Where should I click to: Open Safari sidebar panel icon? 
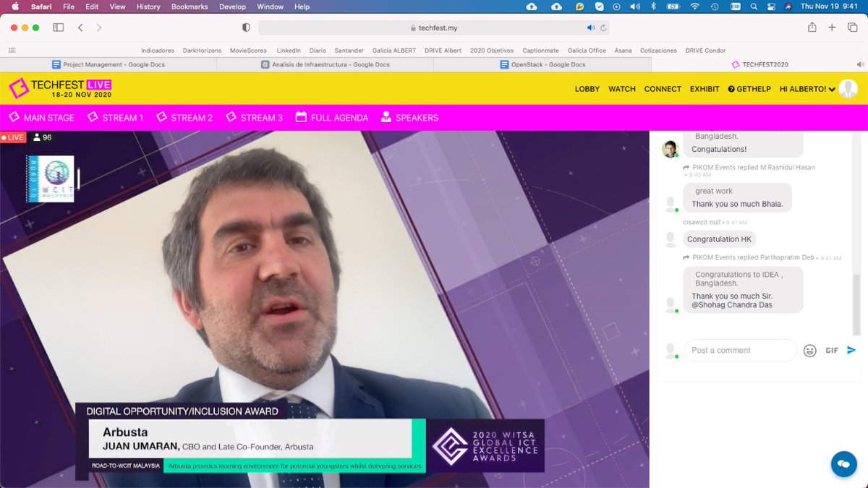58,27
